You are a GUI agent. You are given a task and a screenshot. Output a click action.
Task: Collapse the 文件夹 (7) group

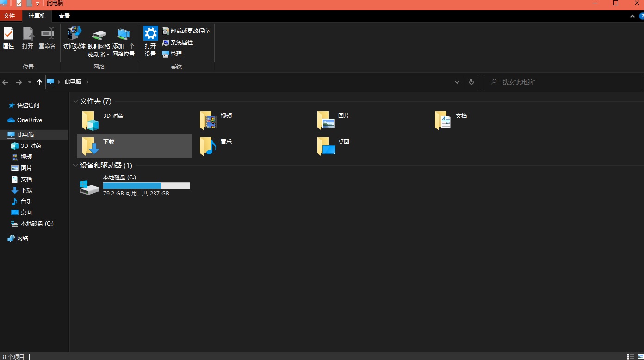[75, 101]
